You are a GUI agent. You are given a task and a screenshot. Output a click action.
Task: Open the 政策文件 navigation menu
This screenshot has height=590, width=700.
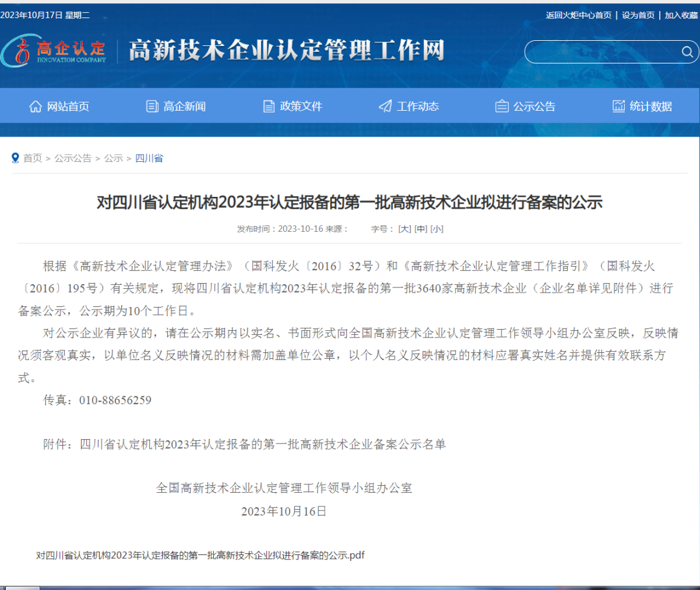click(301, 106)
